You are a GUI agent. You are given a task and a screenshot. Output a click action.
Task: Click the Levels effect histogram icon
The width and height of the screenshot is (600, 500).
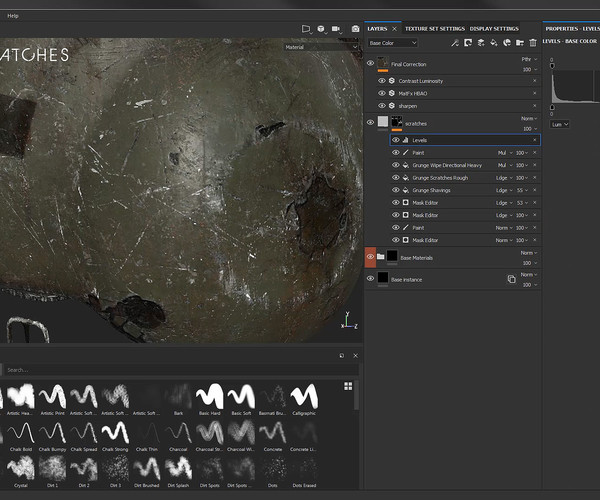click(x=406, y=140)
